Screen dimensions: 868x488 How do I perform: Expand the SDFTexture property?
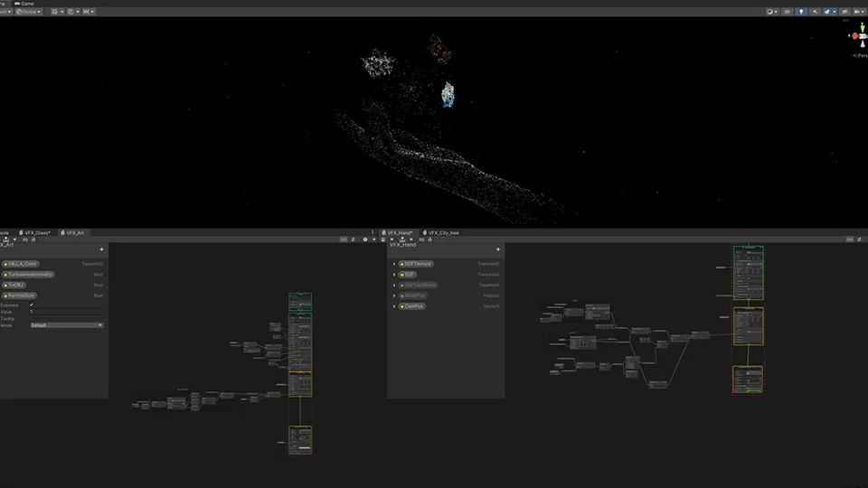pyautogui.click(x=394, y=264)
